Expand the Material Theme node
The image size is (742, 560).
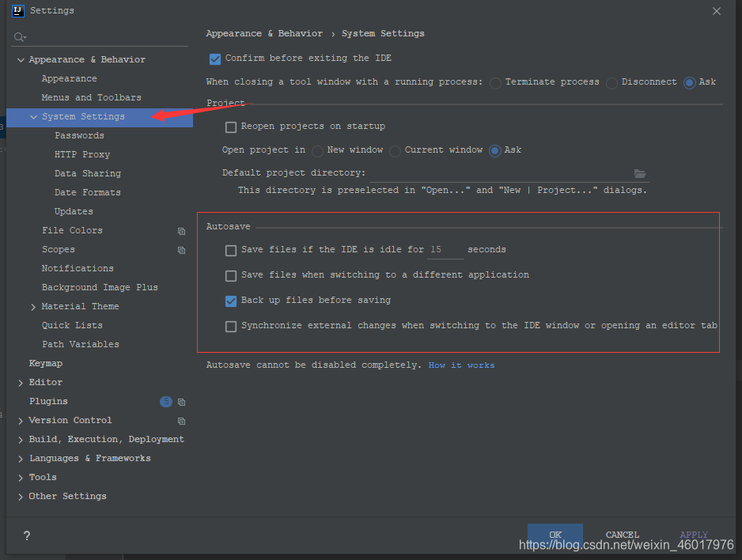click(33, 307)
